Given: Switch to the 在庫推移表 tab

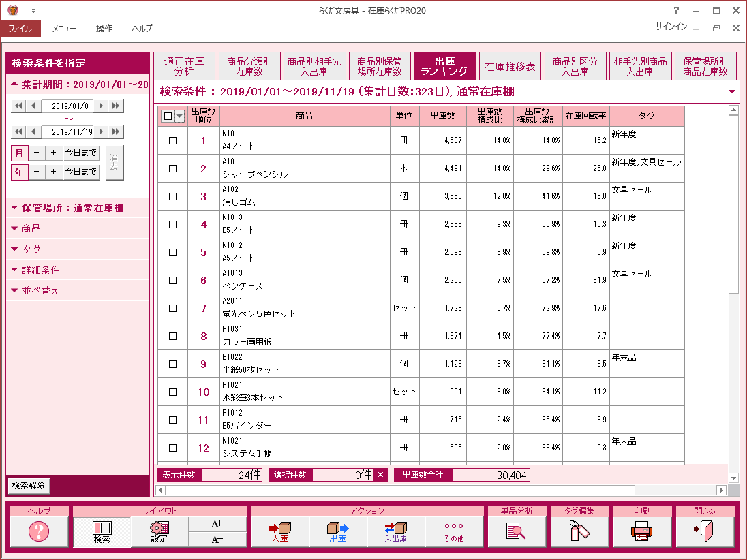Looking at the screenshot, I should (510, 67).
